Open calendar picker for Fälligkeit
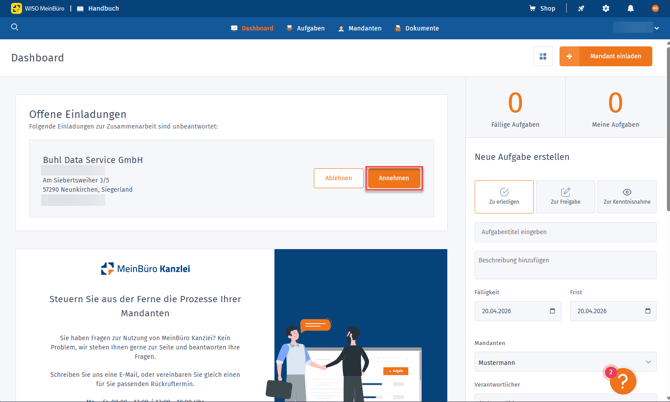 tap(552, 311)
